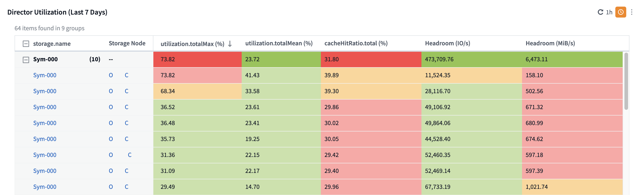The width and height of the screenshot is (644, 195).
Task: Click the 1h refresh interval label
Action: (609, 12)
